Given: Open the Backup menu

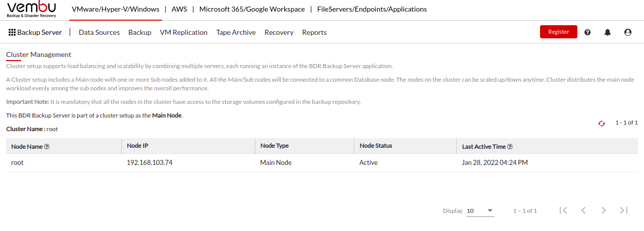Looking at the screenshot, I should (x=140, y=32).
